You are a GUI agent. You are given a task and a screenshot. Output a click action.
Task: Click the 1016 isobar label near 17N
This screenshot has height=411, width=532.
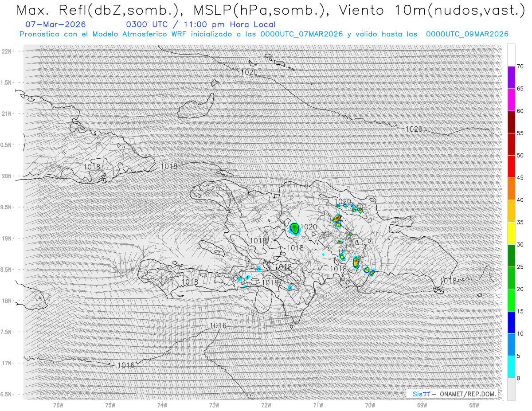tap(126, 365)
